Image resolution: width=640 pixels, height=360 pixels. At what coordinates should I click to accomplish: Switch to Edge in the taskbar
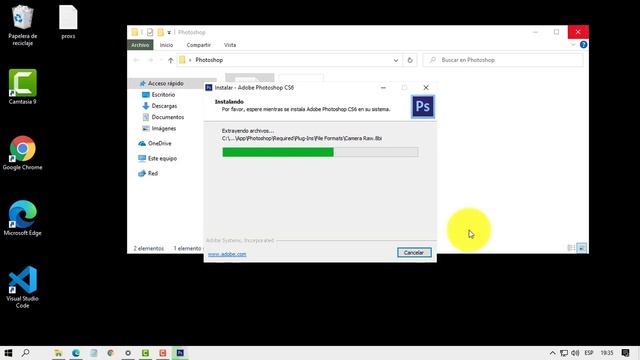(76, 353)
